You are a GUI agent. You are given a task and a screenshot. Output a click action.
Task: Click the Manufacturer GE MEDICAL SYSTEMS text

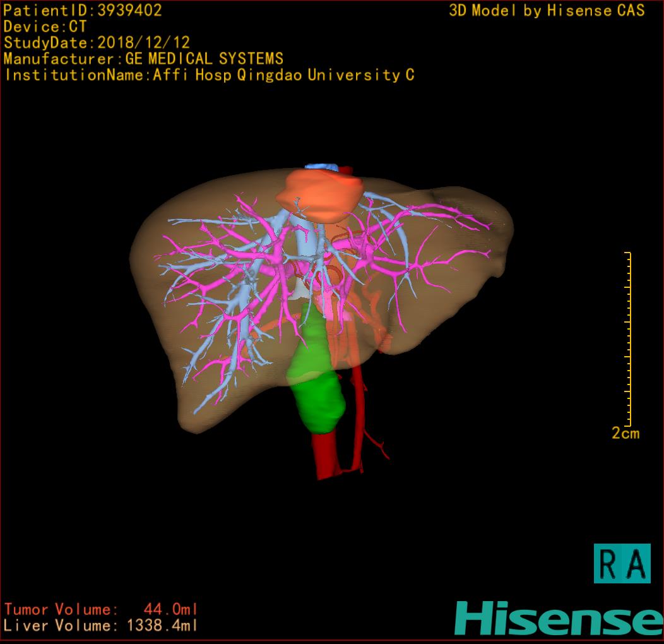pyautogui.click(x=143, y=59)
